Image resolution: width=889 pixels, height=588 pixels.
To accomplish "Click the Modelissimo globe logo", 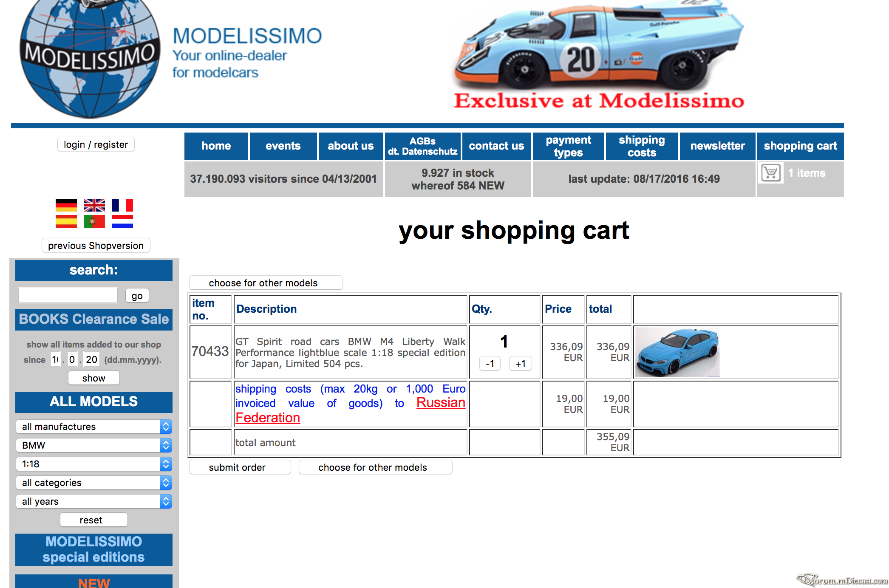I will coord(90,59).
